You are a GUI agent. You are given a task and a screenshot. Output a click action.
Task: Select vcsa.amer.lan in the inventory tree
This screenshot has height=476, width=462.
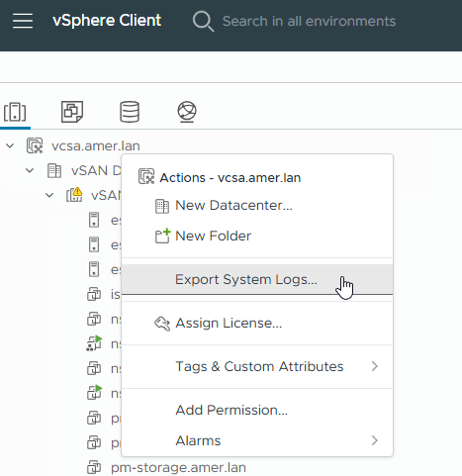click(96, 145)
